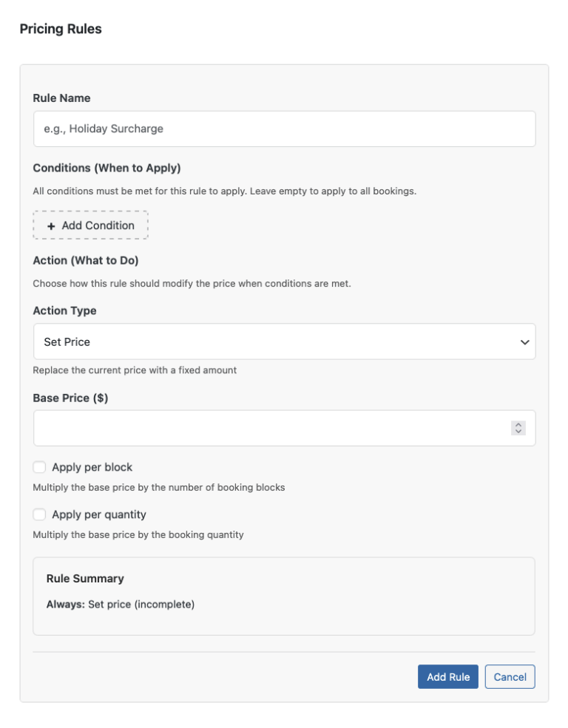Click the dashed Add Condition button
Image resolution: width=568 pixels, height=728 pixels.
coord(90,225)
